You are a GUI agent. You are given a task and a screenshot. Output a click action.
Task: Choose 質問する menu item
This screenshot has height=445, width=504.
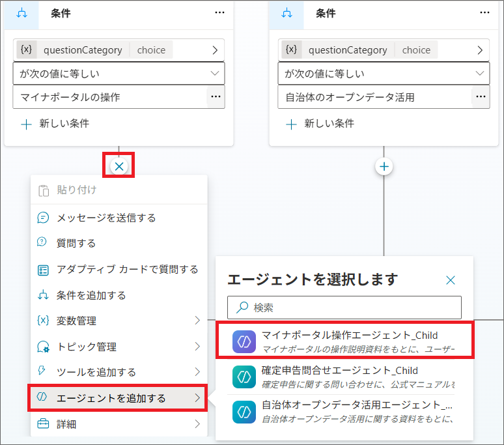coord(77,243)
